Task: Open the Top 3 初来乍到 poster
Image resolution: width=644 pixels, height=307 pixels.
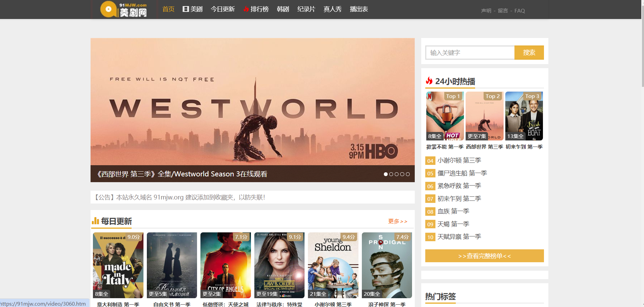Action: click(524, 116)
